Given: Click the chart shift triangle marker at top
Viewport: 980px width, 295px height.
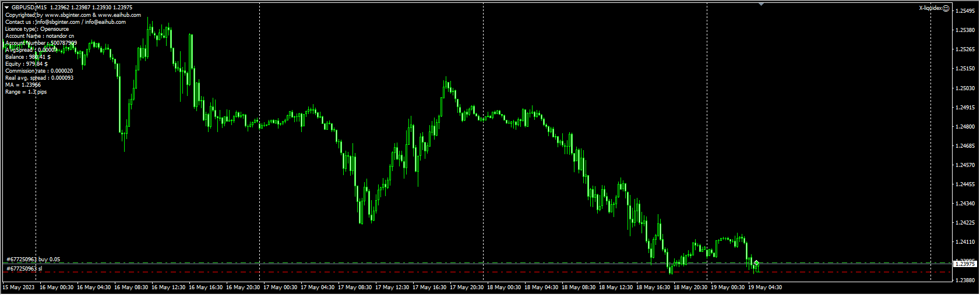Looking at the screenshot, I should [x=761, y=5].
